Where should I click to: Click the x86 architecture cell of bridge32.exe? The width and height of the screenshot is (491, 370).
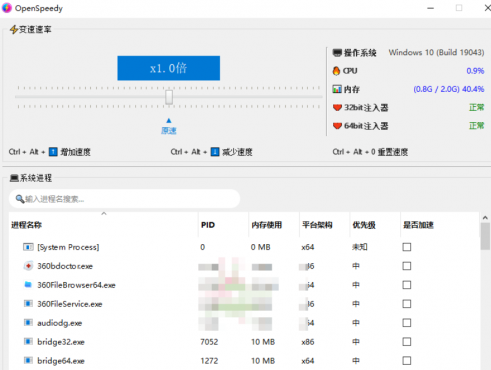(x=308, y=342)
